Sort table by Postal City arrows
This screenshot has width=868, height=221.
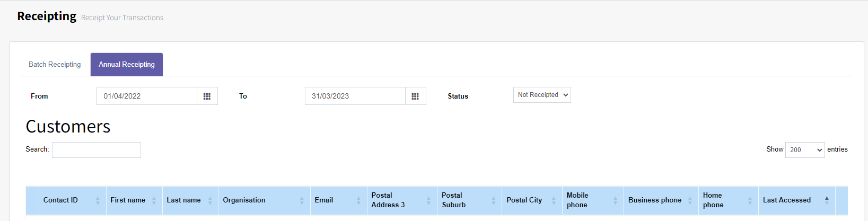click(x=554, y=200)
